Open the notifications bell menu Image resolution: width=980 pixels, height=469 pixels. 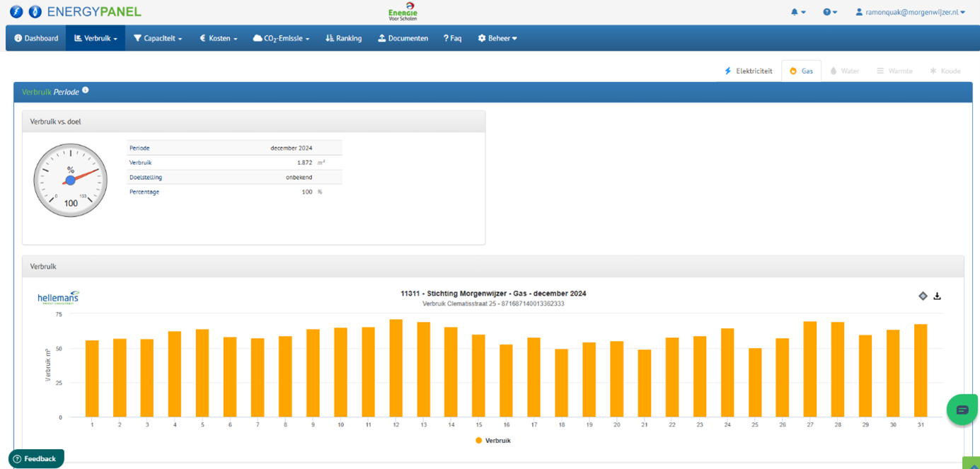point(797,12)
